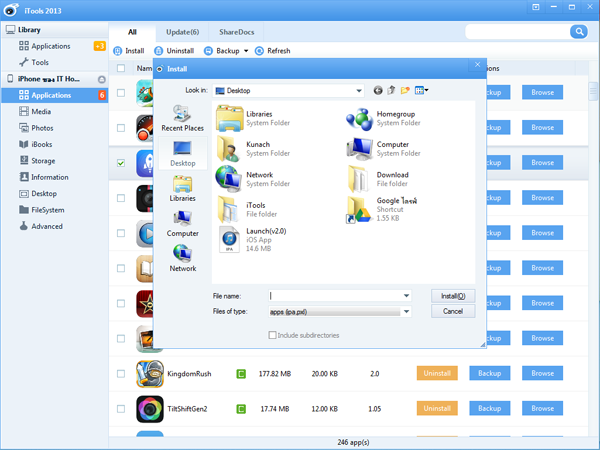Close the Install dialog
This screenshot has height=450, width=600.
[x=477, y=65]
